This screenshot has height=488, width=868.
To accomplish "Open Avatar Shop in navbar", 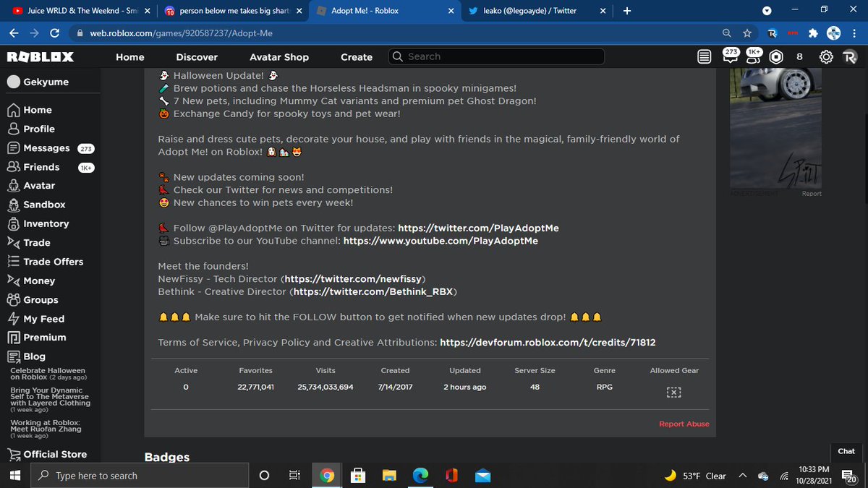I will click(279, 57).
